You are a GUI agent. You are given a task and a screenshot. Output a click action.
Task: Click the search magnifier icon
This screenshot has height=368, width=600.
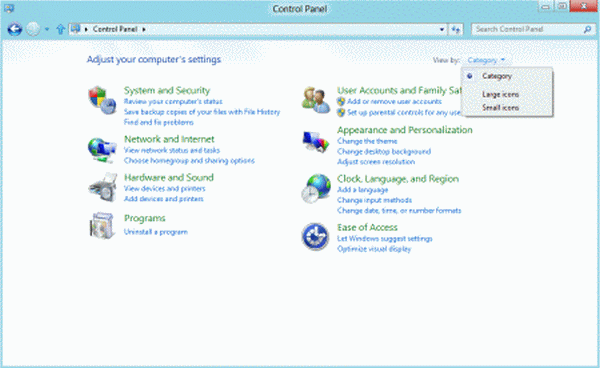click(587, 29)
